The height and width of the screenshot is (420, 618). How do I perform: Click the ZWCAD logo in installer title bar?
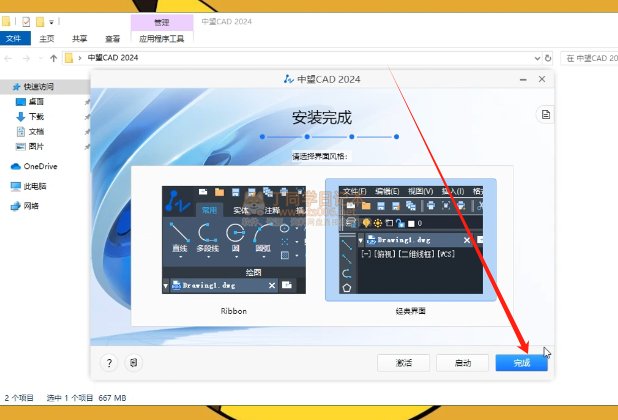tap(289, 79)
